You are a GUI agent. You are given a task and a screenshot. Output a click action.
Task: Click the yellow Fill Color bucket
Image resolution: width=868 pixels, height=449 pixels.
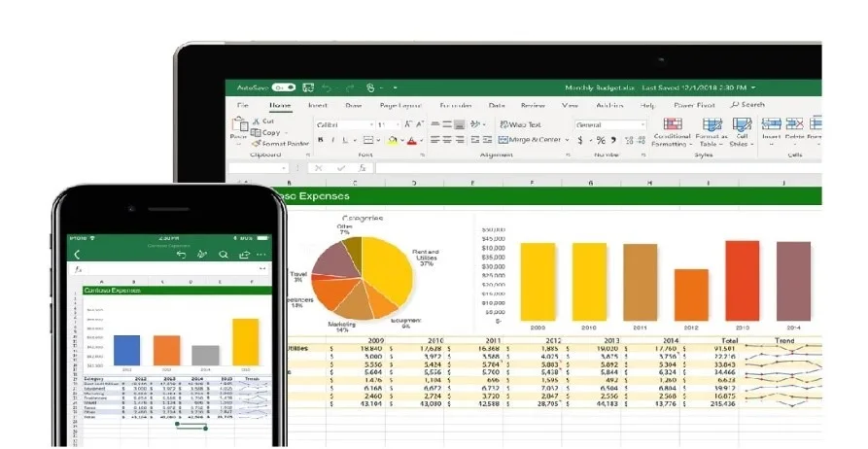(x=393, y=141)
